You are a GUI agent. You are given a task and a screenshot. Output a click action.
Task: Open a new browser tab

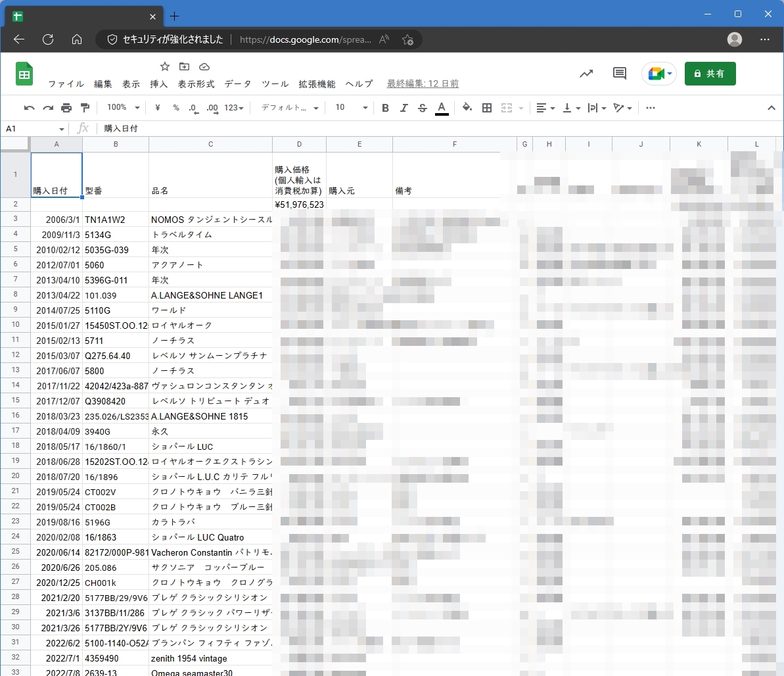click(174, 16)
